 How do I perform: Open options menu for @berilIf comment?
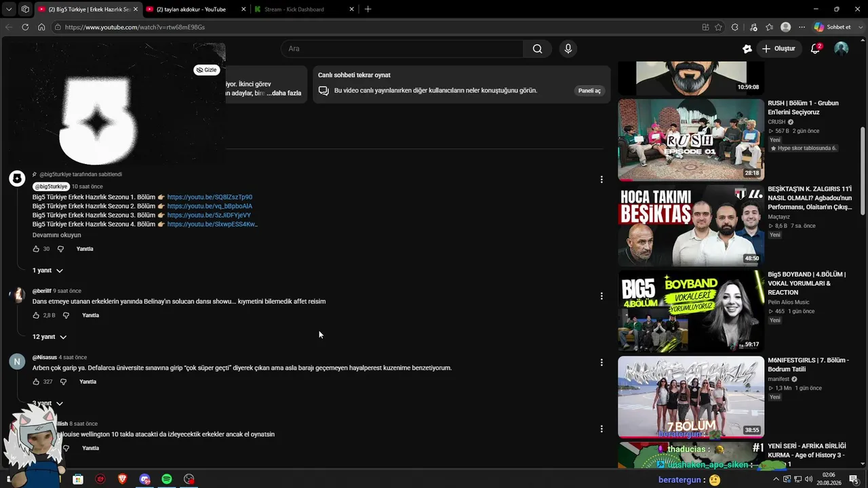coord(601,296)
